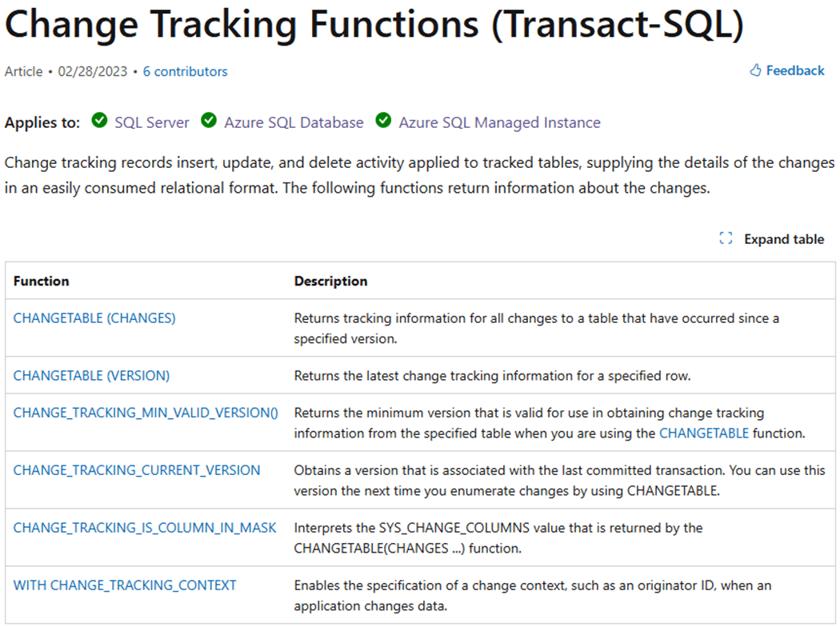This screenshot has width=840, height=627.
Task: Open the Feedback link
Action: click(794, 71)
